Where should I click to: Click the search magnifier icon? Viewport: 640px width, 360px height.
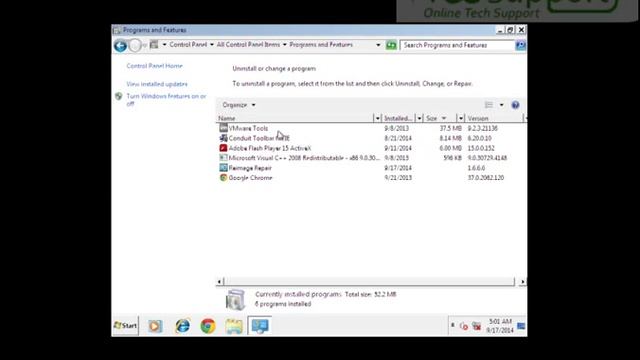click(520, 45)
